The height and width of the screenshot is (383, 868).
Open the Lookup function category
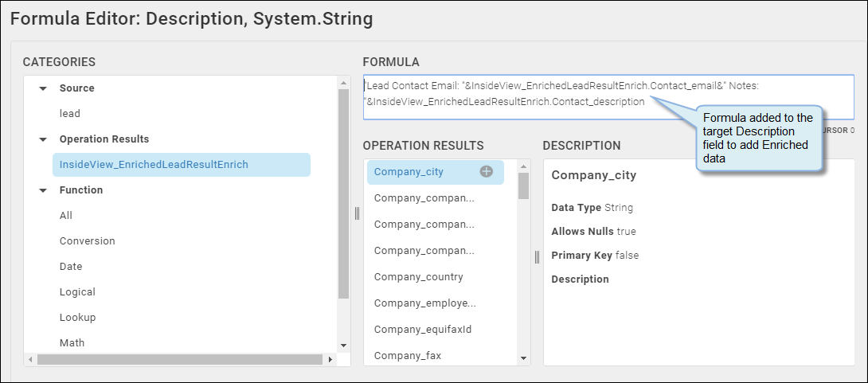point(77,317)
